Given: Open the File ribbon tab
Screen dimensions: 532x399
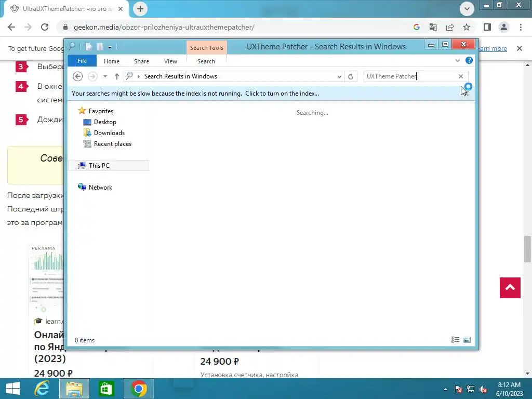Looking at the screenshot, I should coord(82,61).
